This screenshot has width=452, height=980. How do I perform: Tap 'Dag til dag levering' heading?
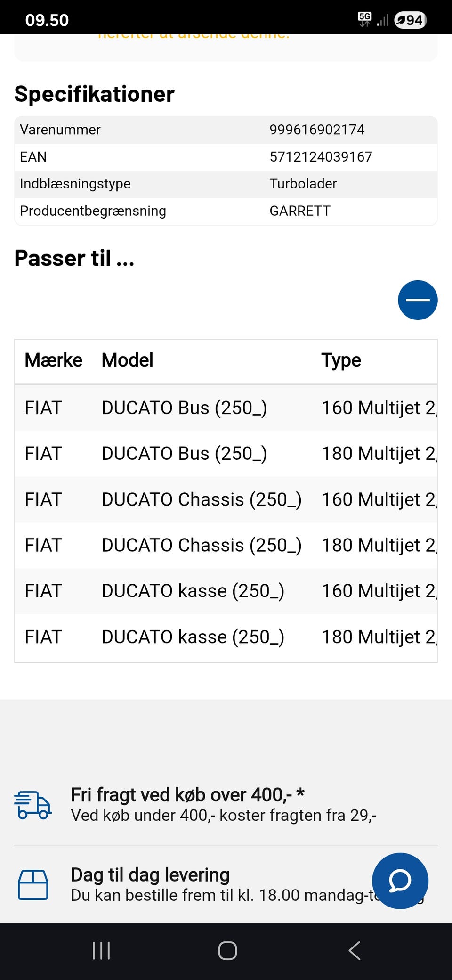click(x=150, y=875)
